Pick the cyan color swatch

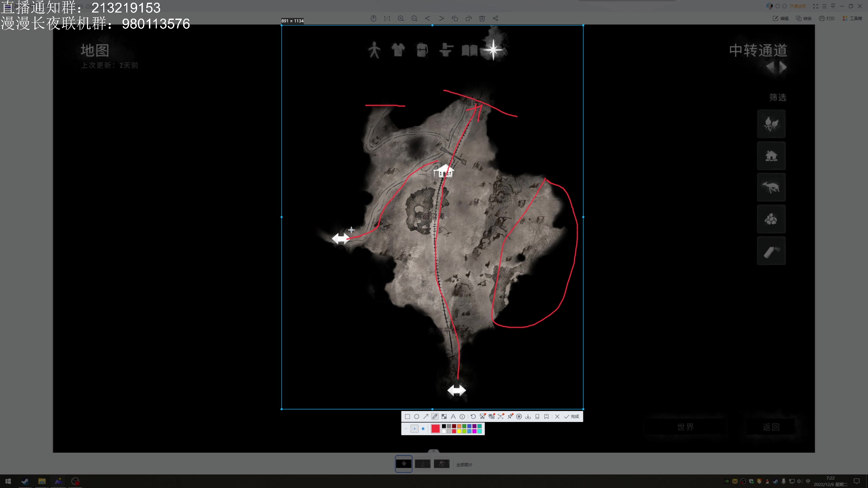tap(480, 431)
